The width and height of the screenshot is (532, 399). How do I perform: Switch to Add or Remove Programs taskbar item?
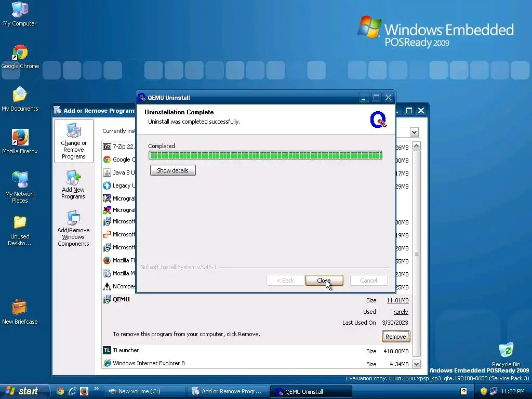[x=228, y=391]
